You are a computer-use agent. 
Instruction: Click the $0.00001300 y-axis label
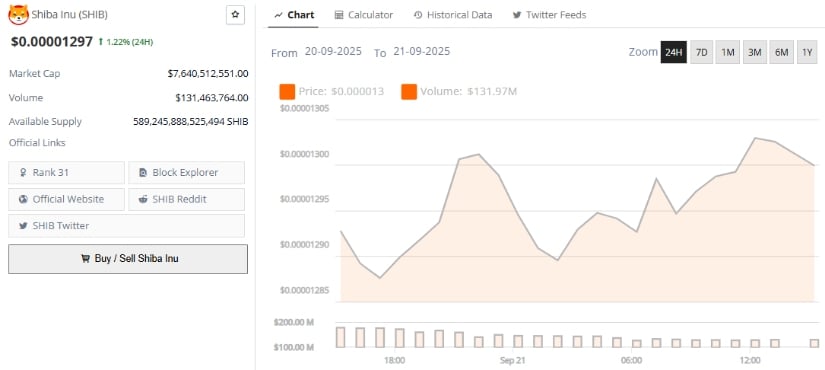(305, 154)
